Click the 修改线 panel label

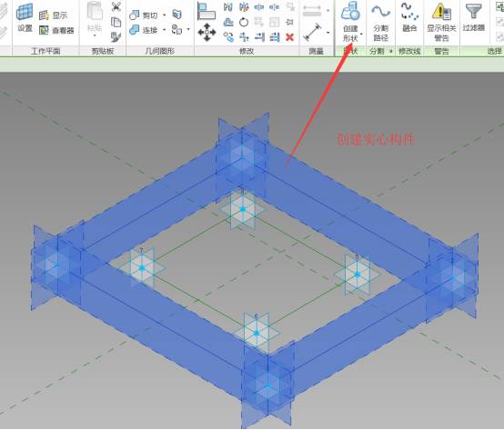pos(409,51)
